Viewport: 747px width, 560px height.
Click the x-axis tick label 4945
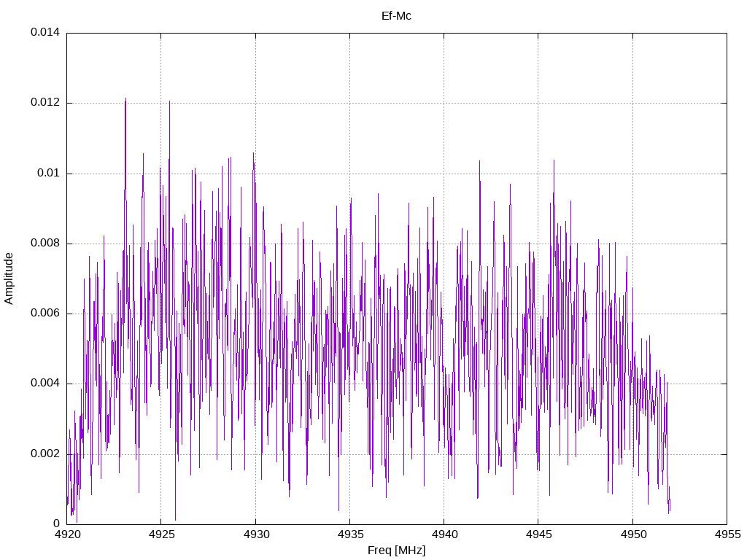(539, 534)
